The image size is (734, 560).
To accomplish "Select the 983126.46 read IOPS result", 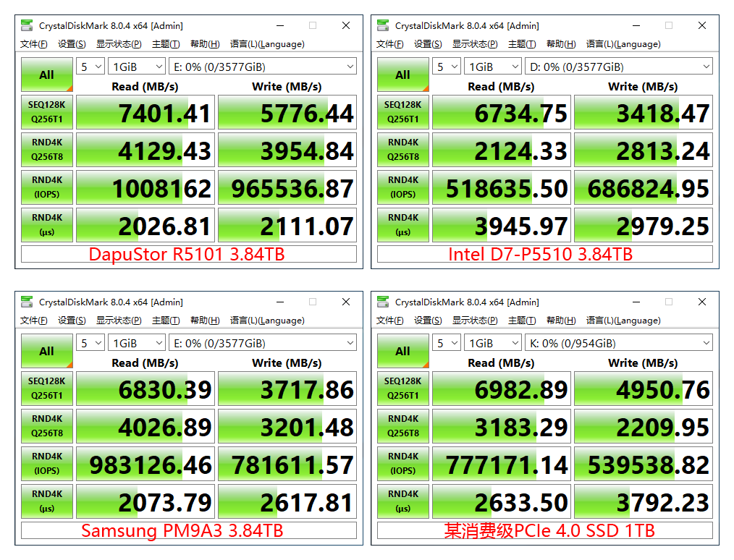I will click(x=145, y=464).
